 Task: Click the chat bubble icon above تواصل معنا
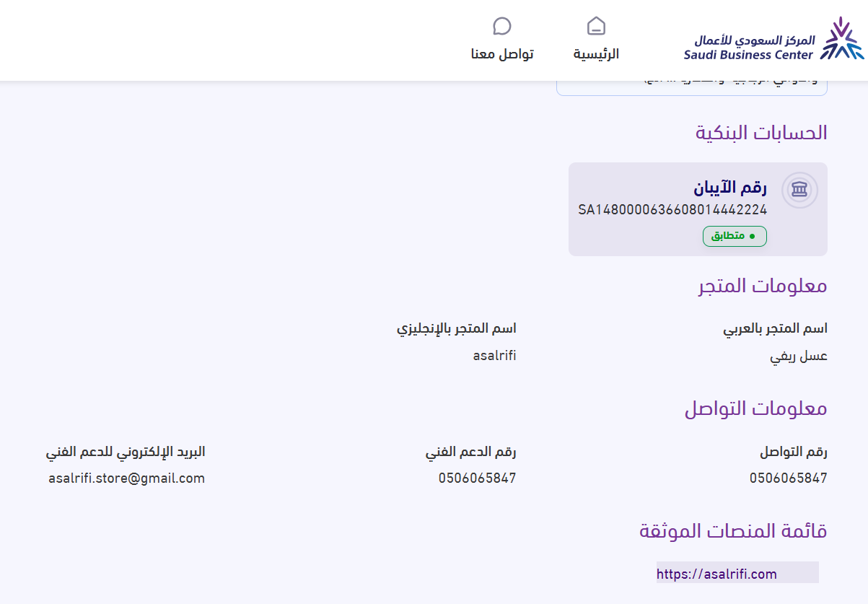[x=502, y=27]
